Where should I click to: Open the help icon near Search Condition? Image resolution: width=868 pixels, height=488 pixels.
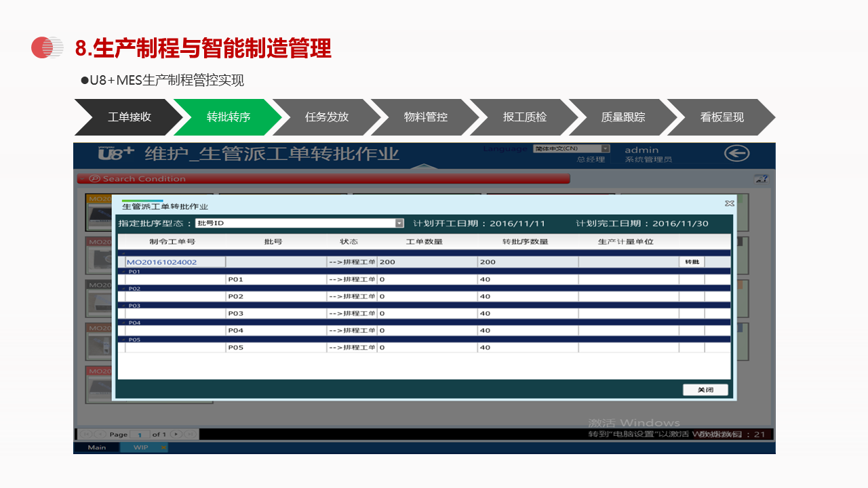coord(762,179)
